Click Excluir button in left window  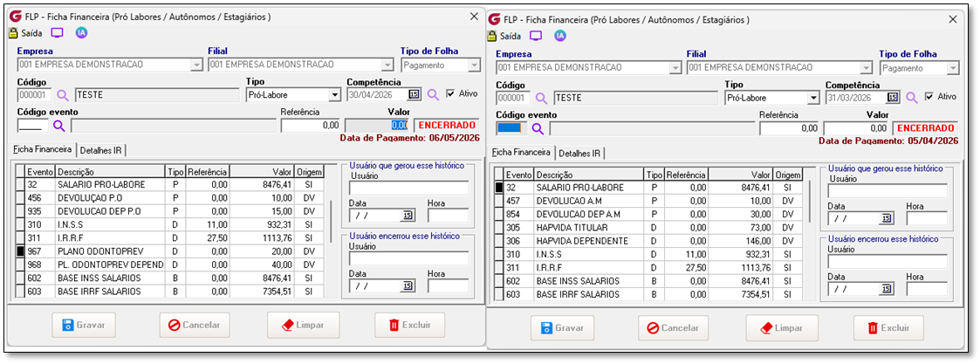(410, 326)
